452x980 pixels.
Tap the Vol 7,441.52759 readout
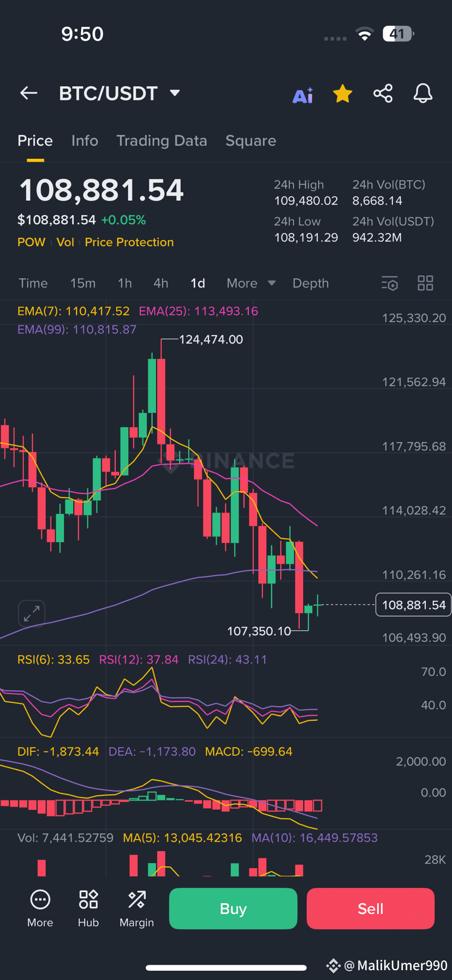(66, 838)
